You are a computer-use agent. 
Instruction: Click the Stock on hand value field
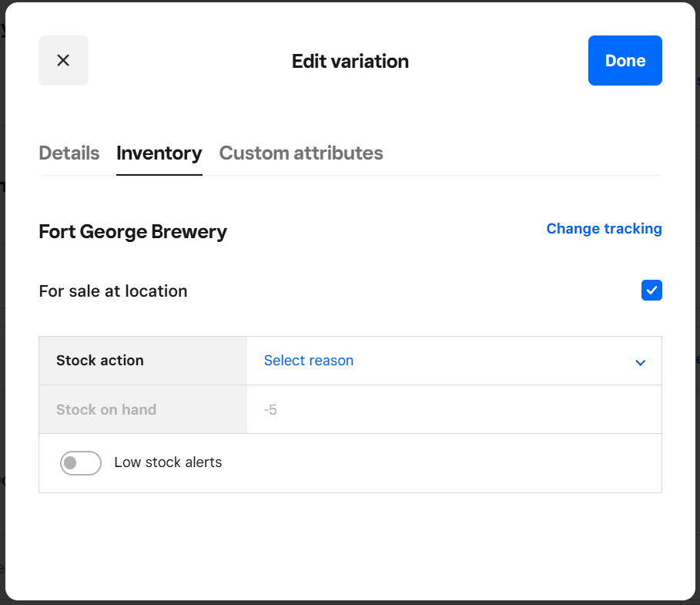[454, 410]
